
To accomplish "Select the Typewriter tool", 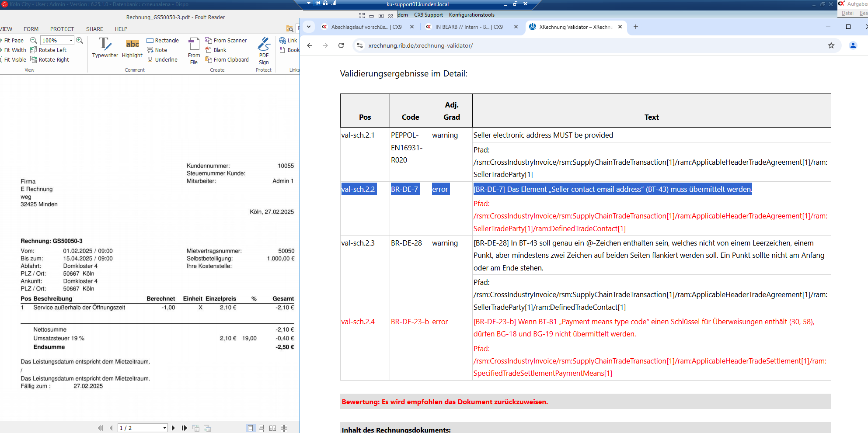I will [105, 48].
